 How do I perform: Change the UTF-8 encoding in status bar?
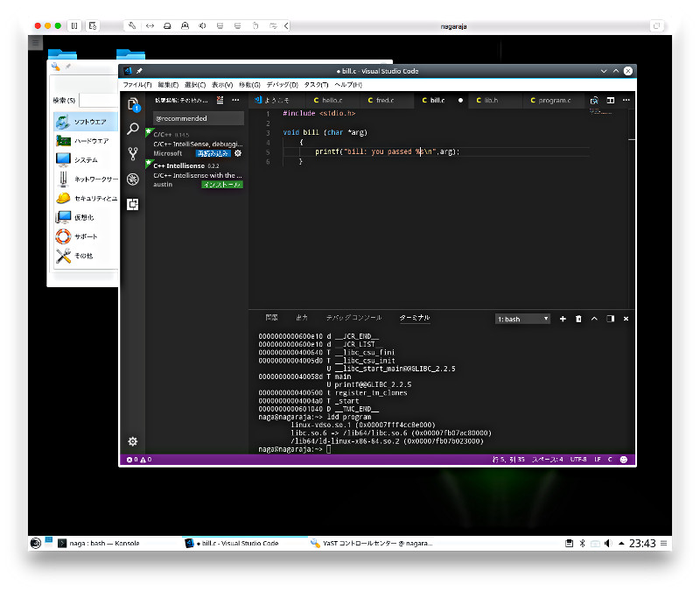tap(578, 459)
